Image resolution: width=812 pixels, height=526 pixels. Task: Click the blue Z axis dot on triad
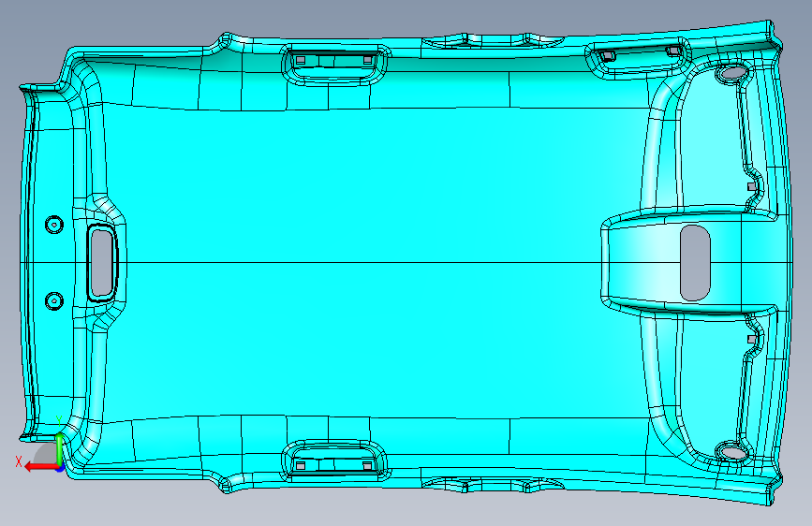[x=61, y=469]
